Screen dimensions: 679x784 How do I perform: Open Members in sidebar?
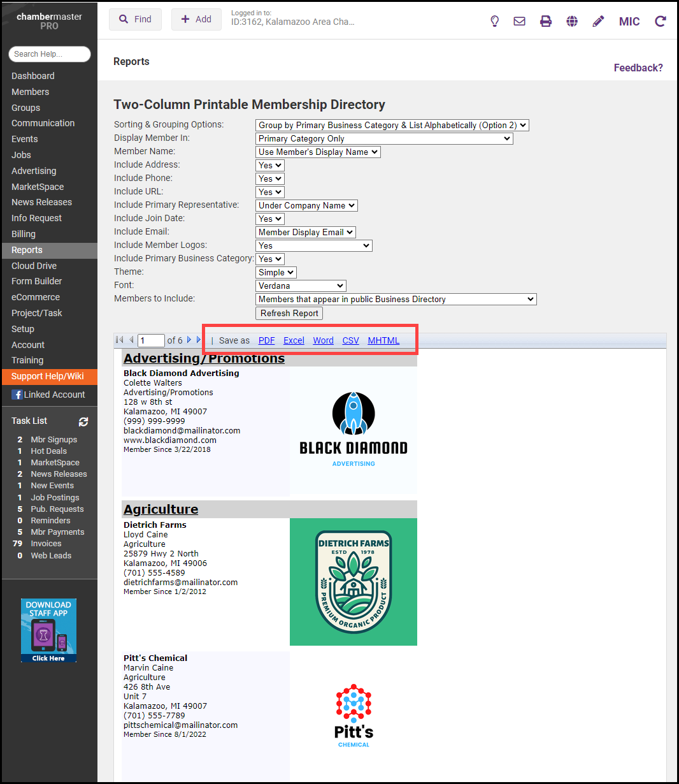tap(30, 92)
